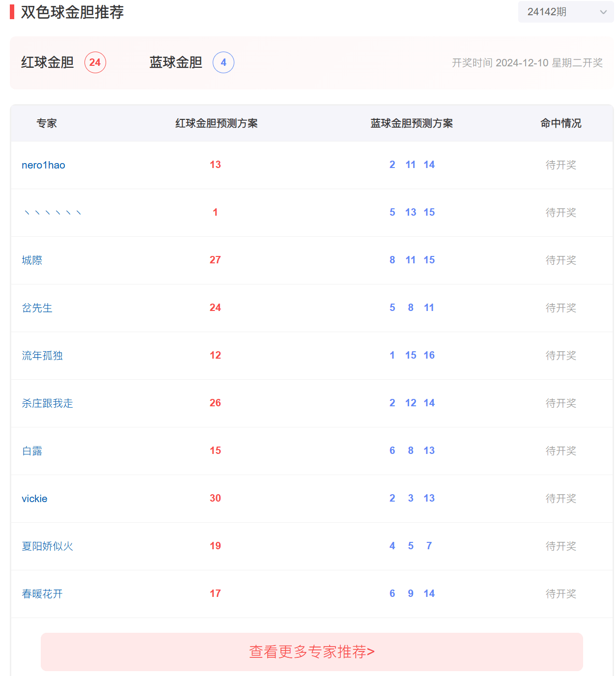
Task: Click blue ball 6 in 白露 row
Action: pyautogui.click(x=392, y=451)
